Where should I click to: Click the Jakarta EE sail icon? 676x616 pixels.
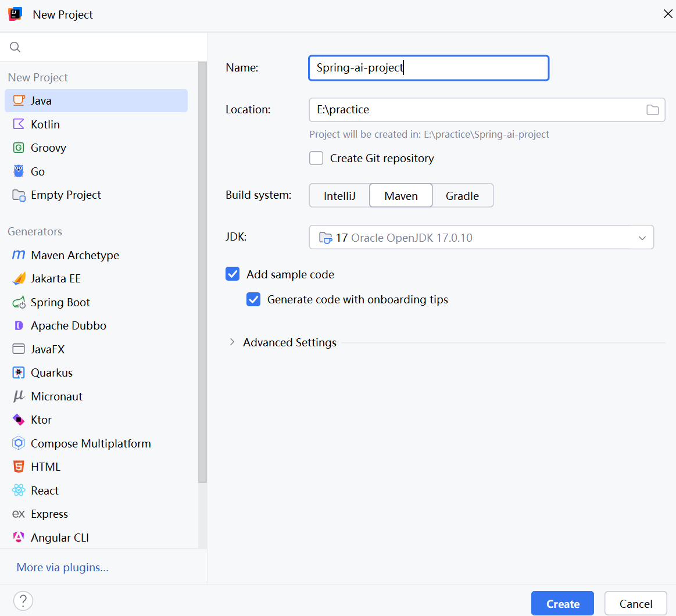click(x=19, y=278)
